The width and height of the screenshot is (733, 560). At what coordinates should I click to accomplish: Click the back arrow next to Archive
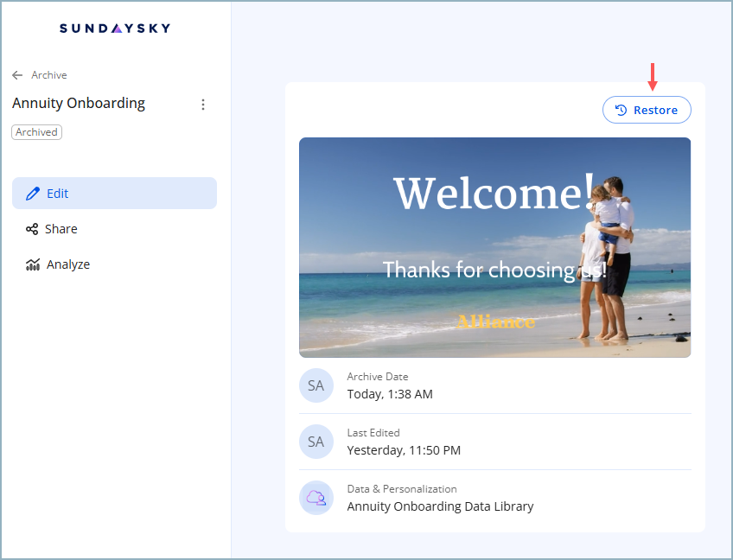tap(17, 75)
